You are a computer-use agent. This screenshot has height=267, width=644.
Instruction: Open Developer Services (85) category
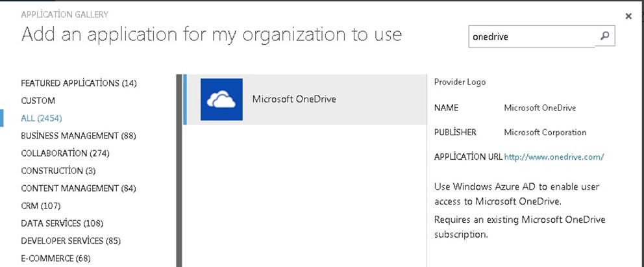pyautogui.click(x=71, y=240)
